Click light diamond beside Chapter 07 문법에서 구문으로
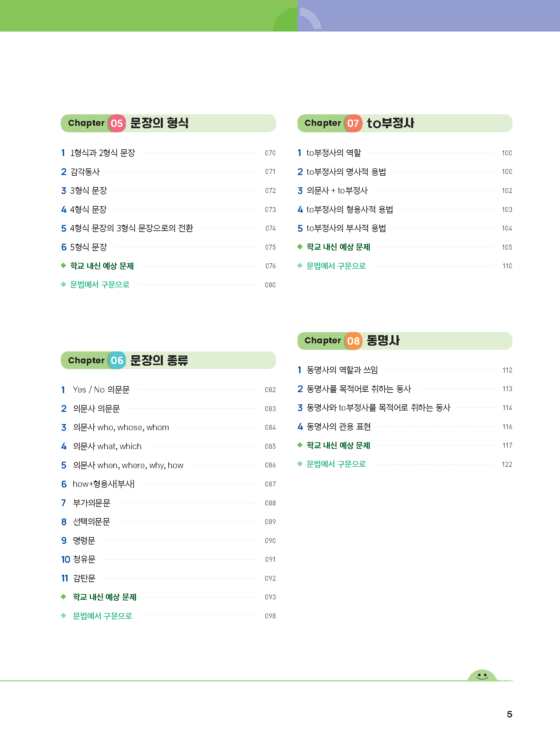Screen dimensions: 560x747 click(x=300, y=266)
